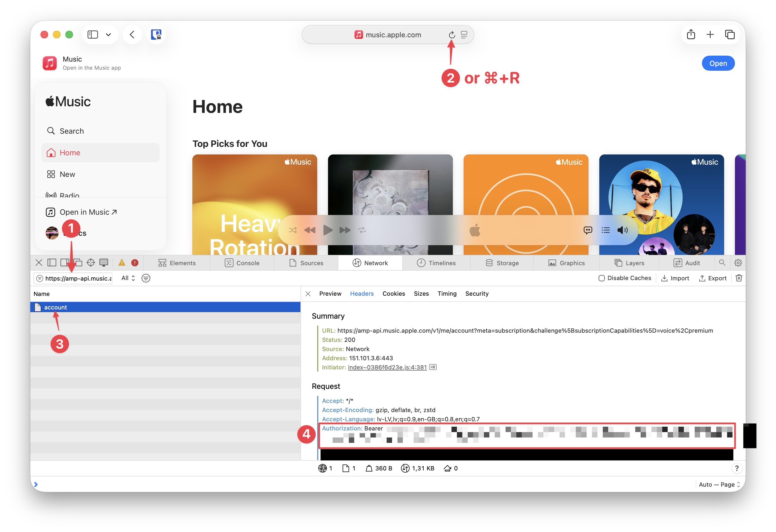Screen dimensions: 776x532
Task: Click the blue Open button
Action: pos(718,63)
